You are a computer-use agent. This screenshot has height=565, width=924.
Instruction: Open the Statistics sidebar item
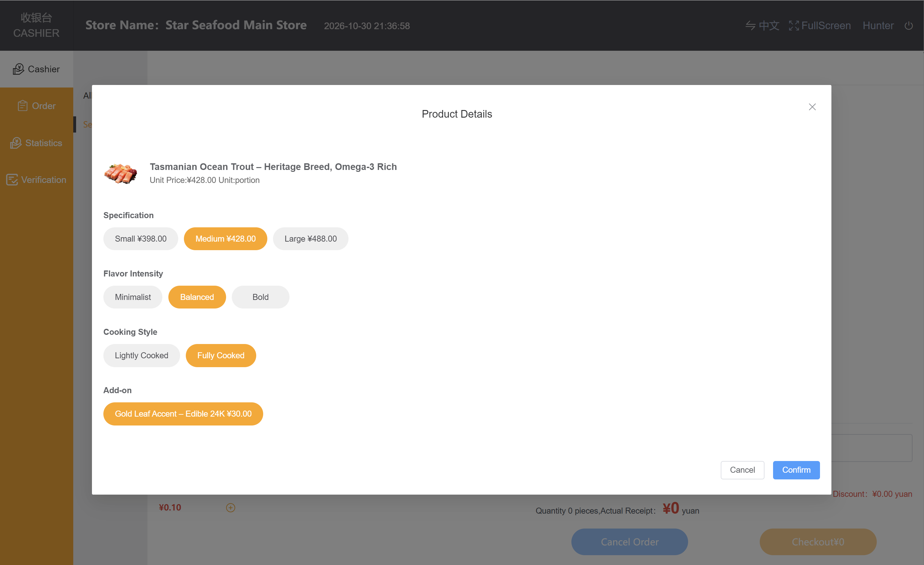point(36,143)
